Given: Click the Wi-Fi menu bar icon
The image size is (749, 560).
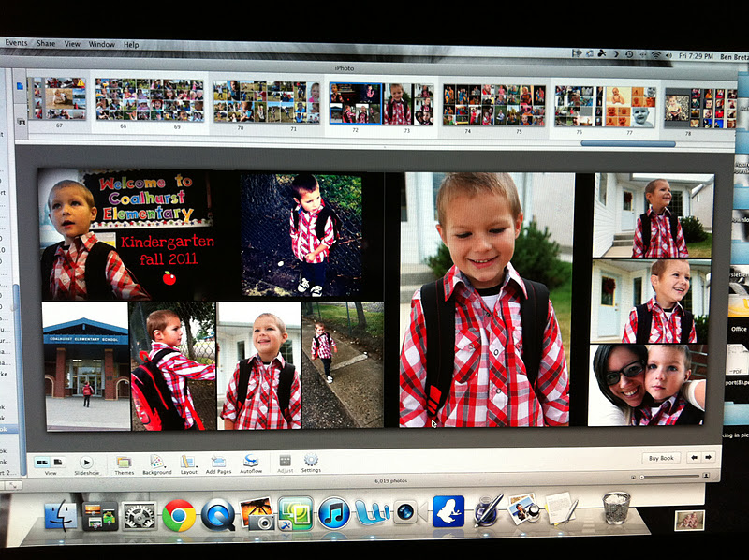Looking at the screenshot, I should tap(656, 55).
